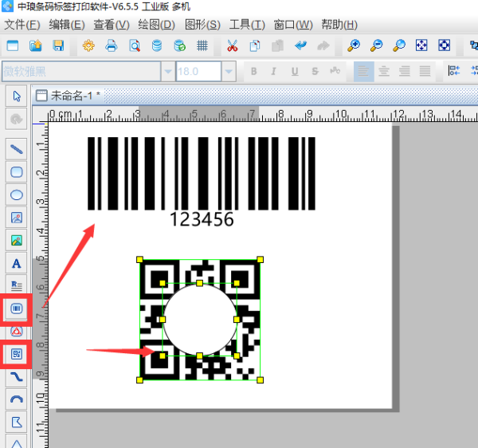The image size is (478, 448).
Task: Zoom in on the canvas
Action: pos(354,45)
